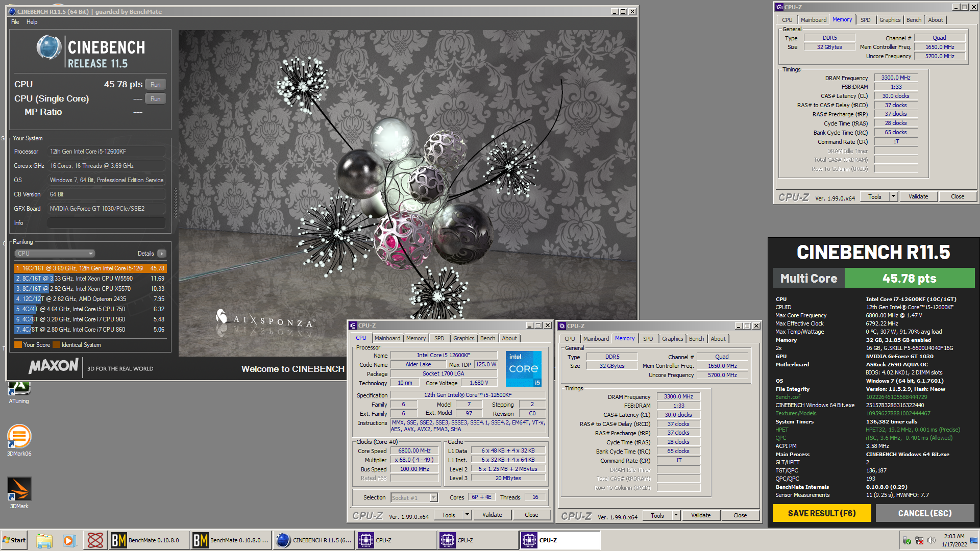The height and width of the screenshot is (551, 980).
Task: Switch to BenchMate 0.10.8.0 ... taskbar item
Action: point(231,540)
